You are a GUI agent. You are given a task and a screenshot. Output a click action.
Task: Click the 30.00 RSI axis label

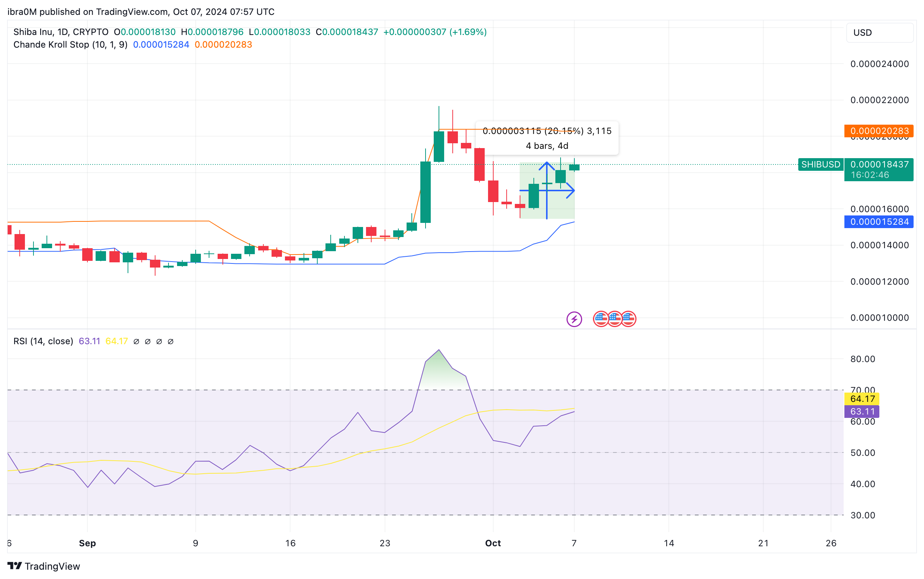tap(863, 515)
